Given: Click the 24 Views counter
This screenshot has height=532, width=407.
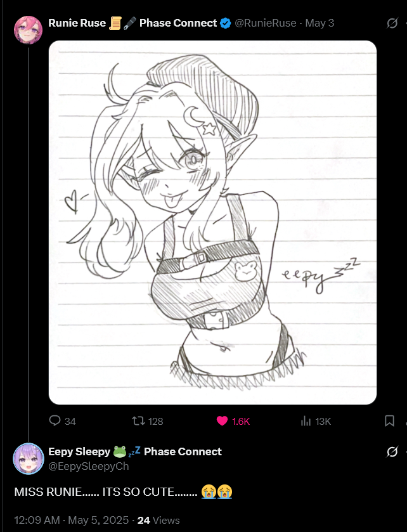Looking at the screenshot, I should (x=158, y=520).
